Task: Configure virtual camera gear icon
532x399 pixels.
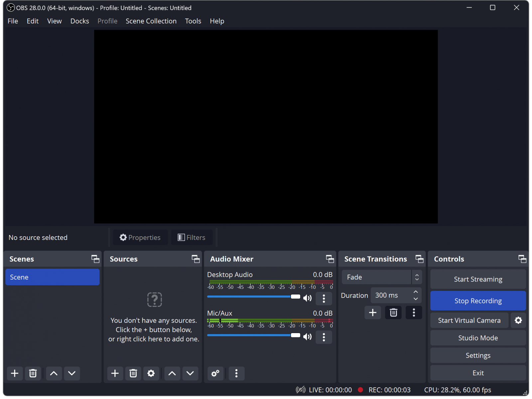Action: (x=518, y=320)
